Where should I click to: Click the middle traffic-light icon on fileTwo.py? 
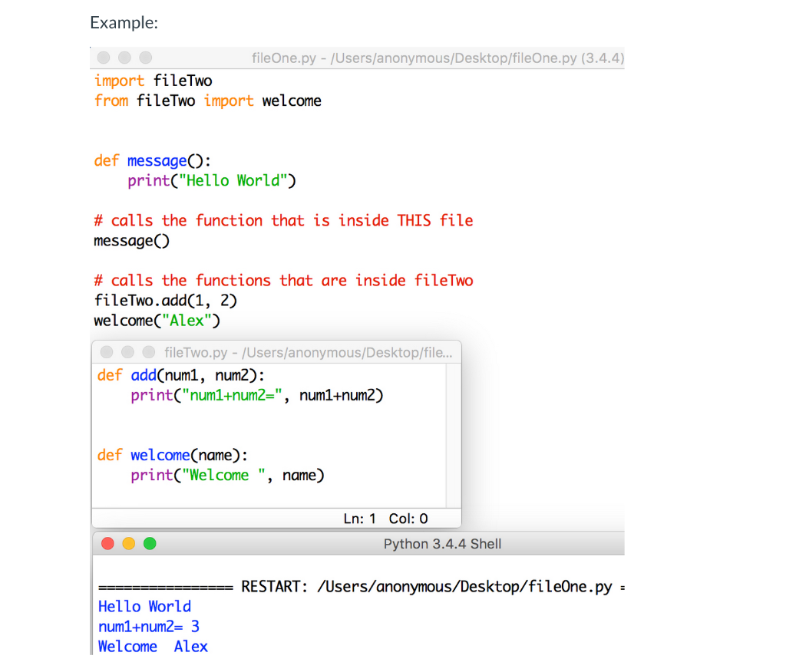pos(127,352)
